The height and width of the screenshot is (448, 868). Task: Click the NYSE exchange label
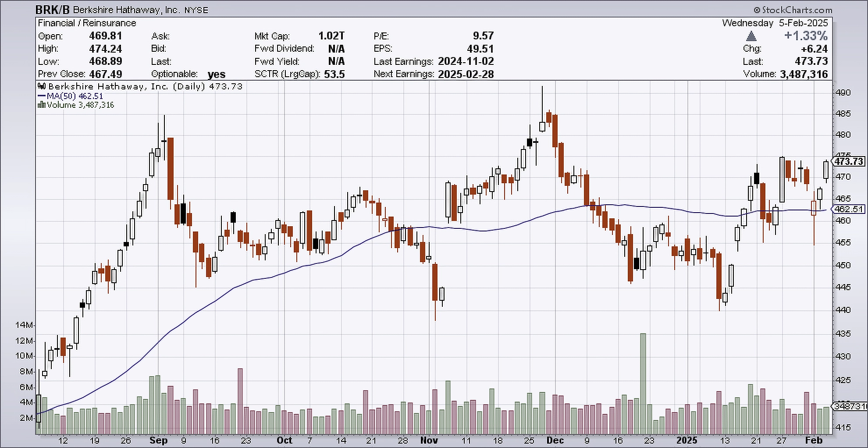click(196, 10)
